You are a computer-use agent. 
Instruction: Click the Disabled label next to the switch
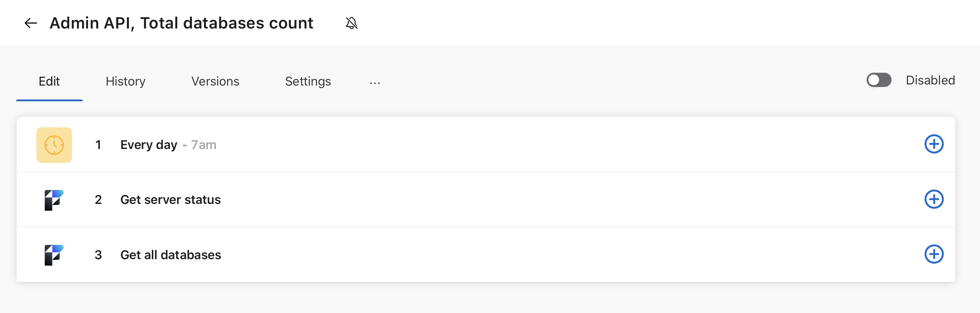[930, 80]
